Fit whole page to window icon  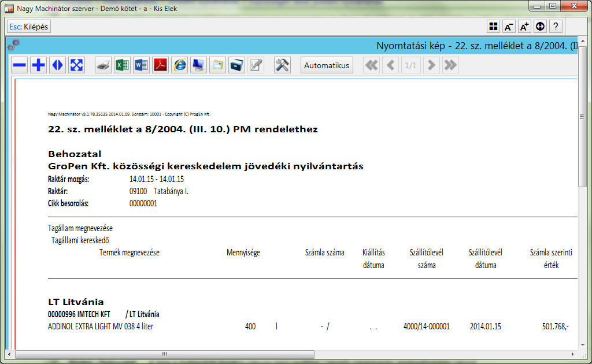(x=76, y=65)
